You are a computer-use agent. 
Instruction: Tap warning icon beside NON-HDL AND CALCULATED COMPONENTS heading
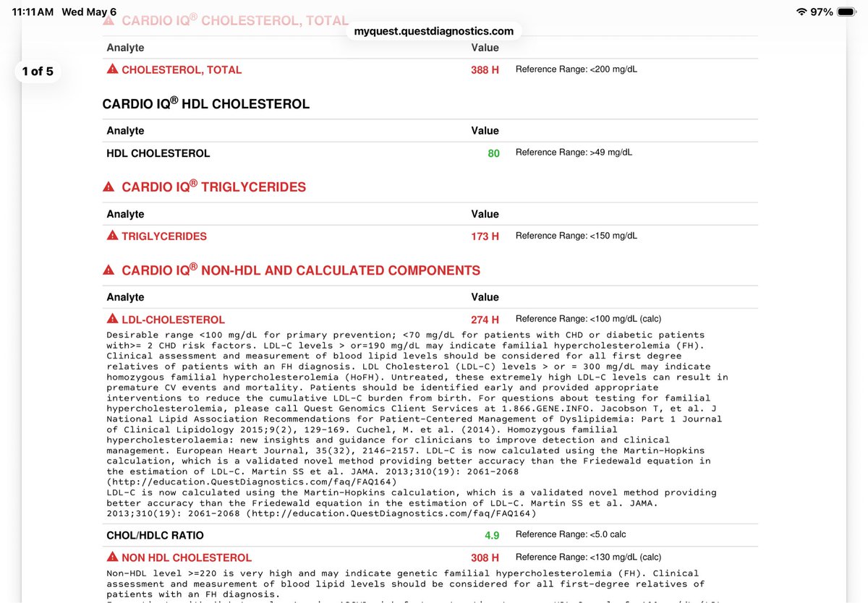pos(109,270)
